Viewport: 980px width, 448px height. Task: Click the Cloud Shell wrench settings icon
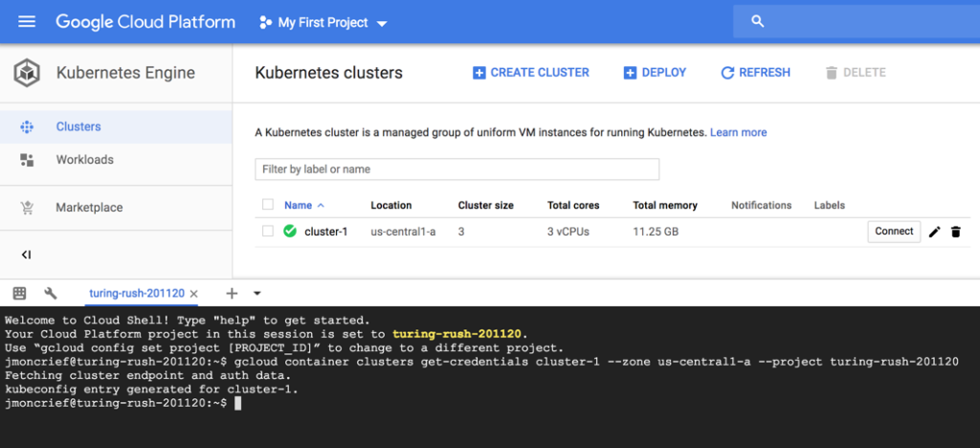tap(51, 293)
